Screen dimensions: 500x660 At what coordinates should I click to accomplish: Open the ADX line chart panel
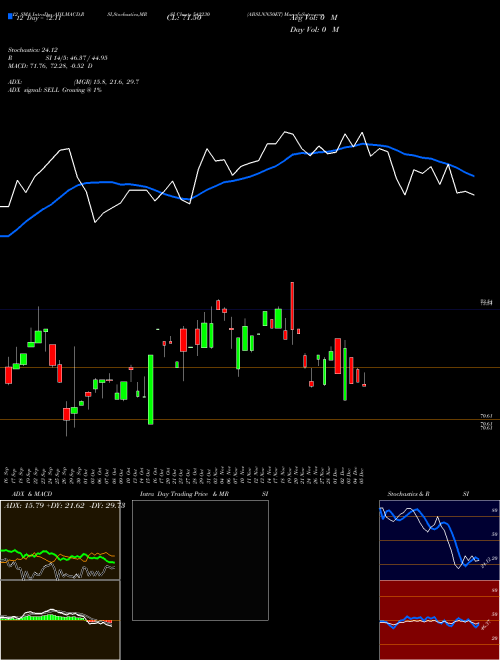60,540
